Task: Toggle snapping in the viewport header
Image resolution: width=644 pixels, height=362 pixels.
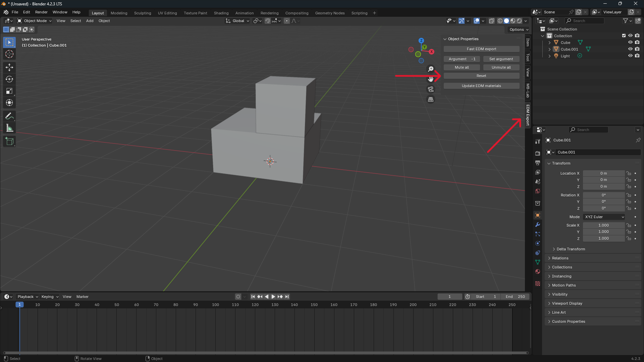Action: 267,21
